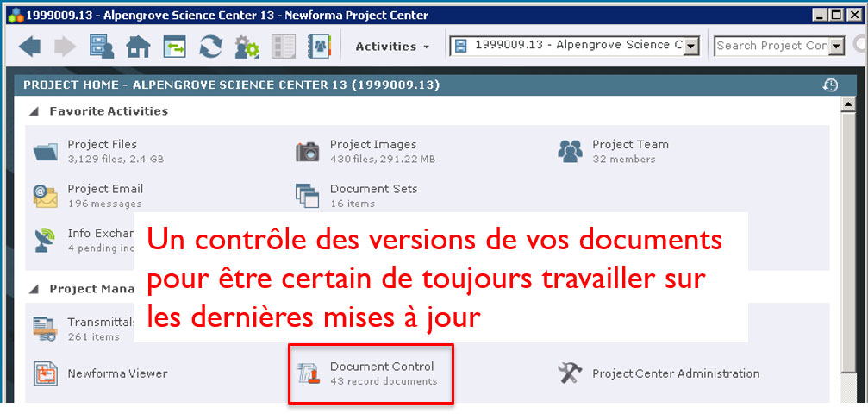The width and height of the screenshot is (868, 414).
Task: Maximize the Newforma Project Center window
Action: [x=837, y=15]
